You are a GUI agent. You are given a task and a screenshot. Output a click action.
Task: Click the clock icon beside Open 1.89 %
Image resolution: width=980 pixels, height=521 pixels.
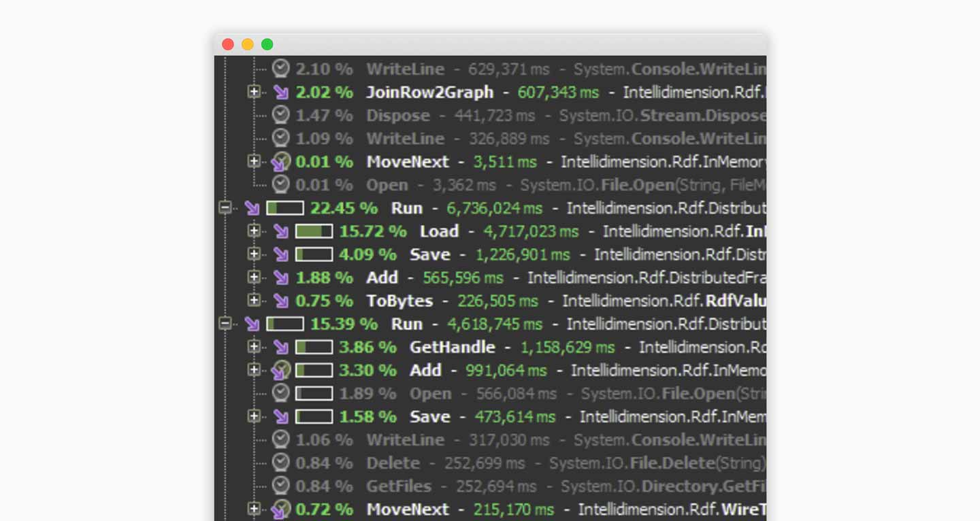tap(281, 393)
